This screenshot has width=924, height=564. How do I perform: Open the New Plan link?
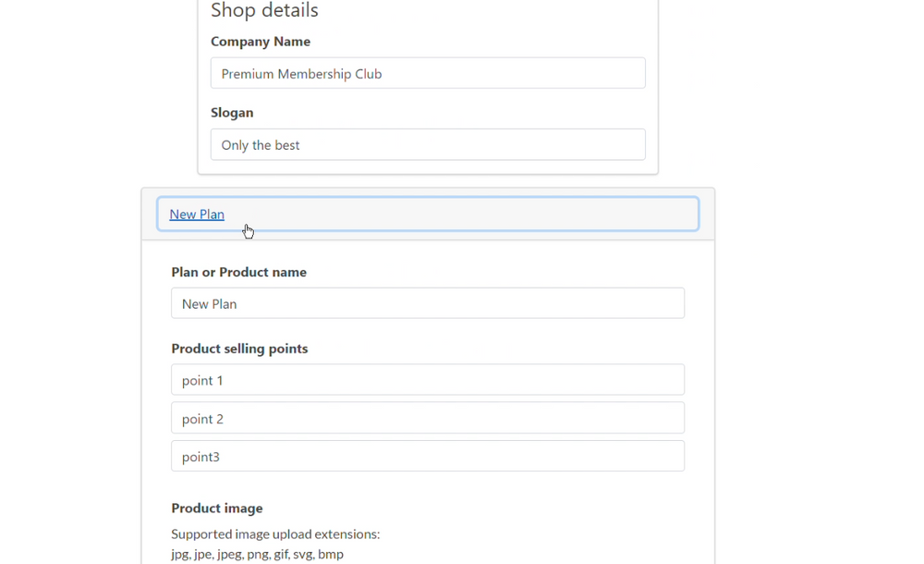(x=197, y=215)
